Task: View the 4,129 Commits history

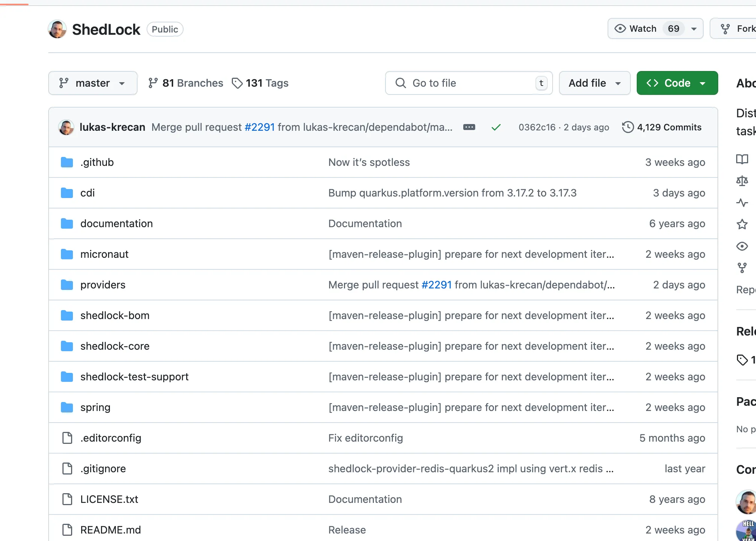Action: click(x=662, y=127)
